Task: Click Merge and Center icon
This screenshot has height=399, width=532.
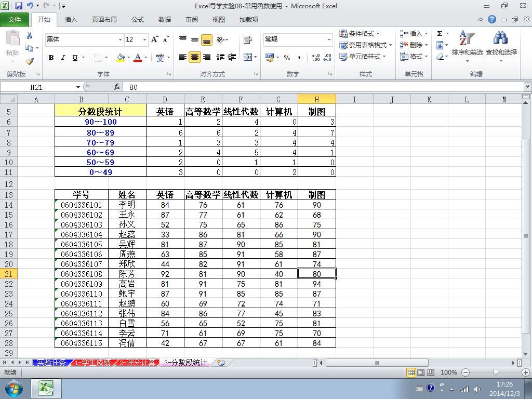Action: (x=248, y=57)
